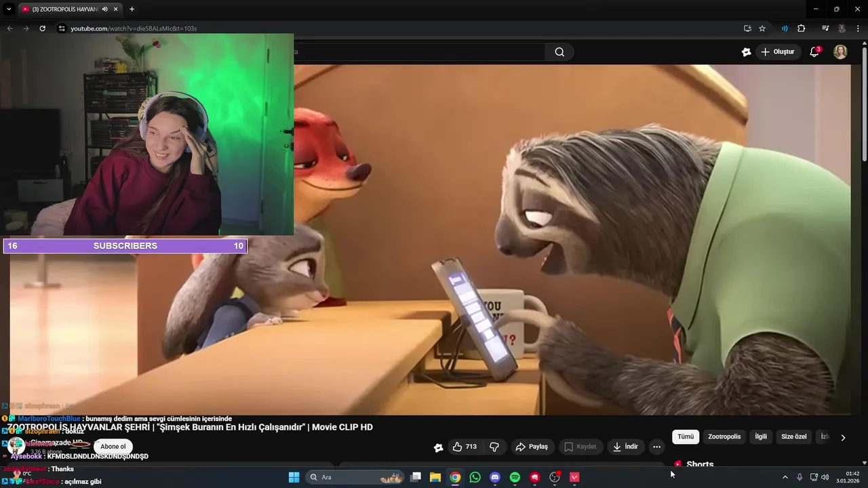Install app icon in address bar

(747, 28)
